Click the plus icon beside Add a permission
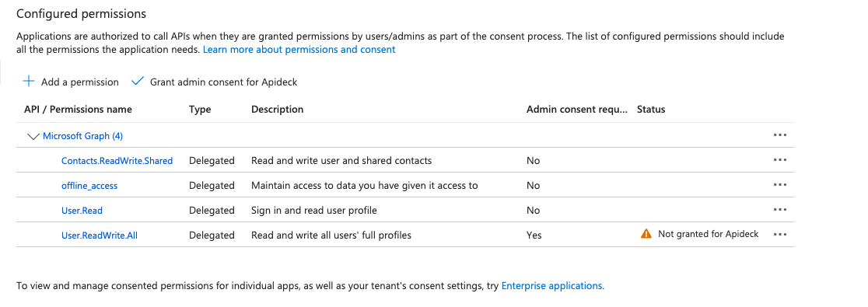This screenshot has height=307, width=868. point(28,82)
